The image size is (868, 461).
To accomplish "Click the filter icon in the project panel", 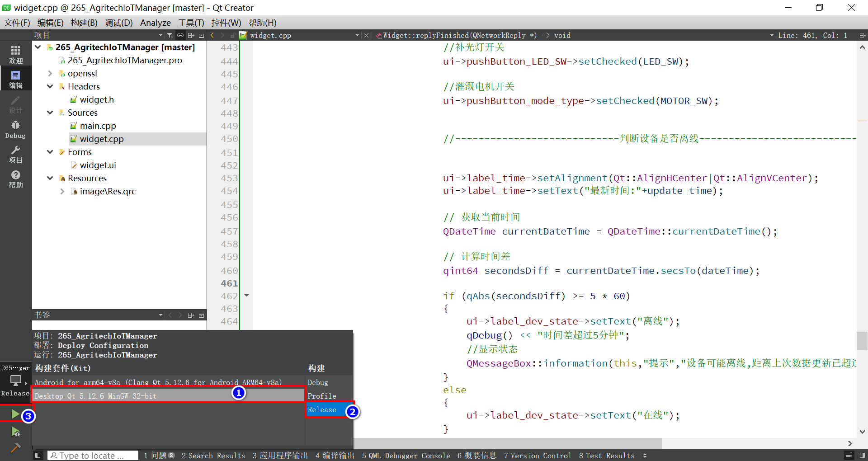I will coord(170,35).
